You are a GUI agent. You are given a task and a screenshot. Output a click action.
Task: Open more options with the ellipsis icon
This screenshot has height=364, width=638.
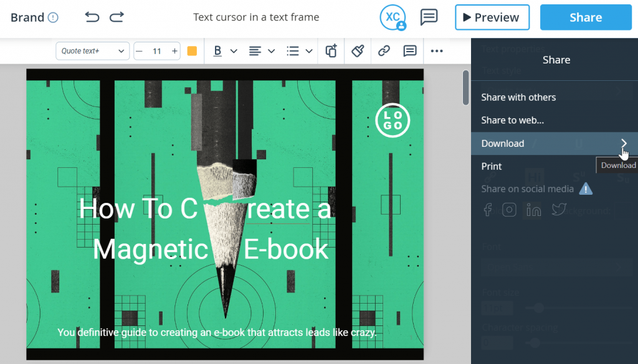tap(436, 50)
